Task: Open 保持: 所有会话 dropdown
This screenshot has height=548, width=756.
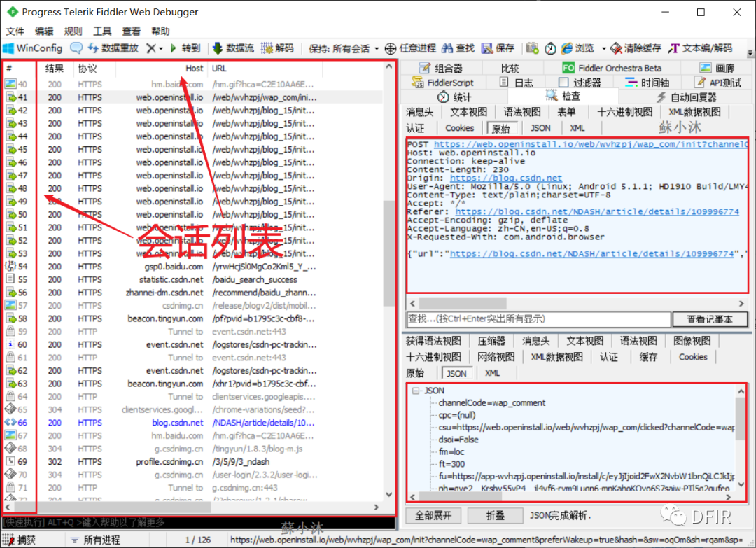Action: [x=344, y=49]
